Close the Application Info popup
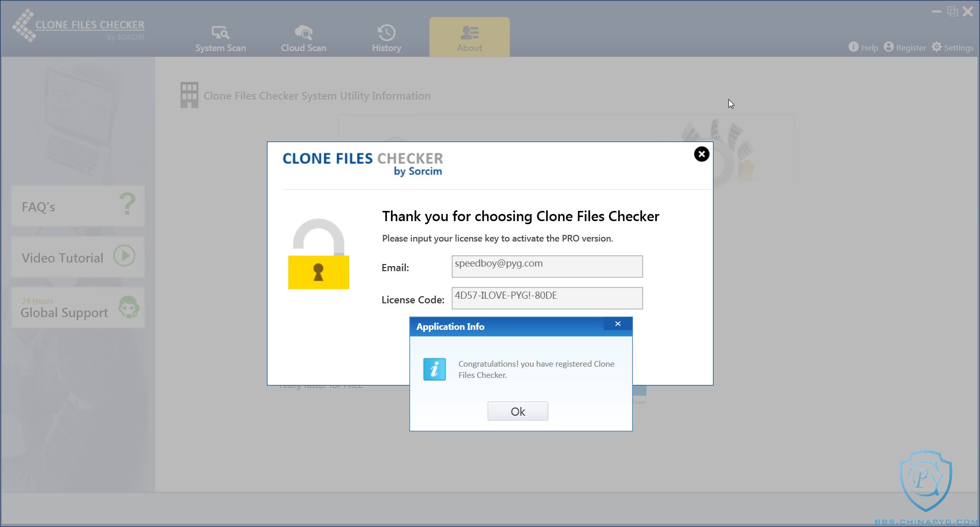The height and width of the screenshot is (527, 980). pyautogui.click(x=618, y=324)
